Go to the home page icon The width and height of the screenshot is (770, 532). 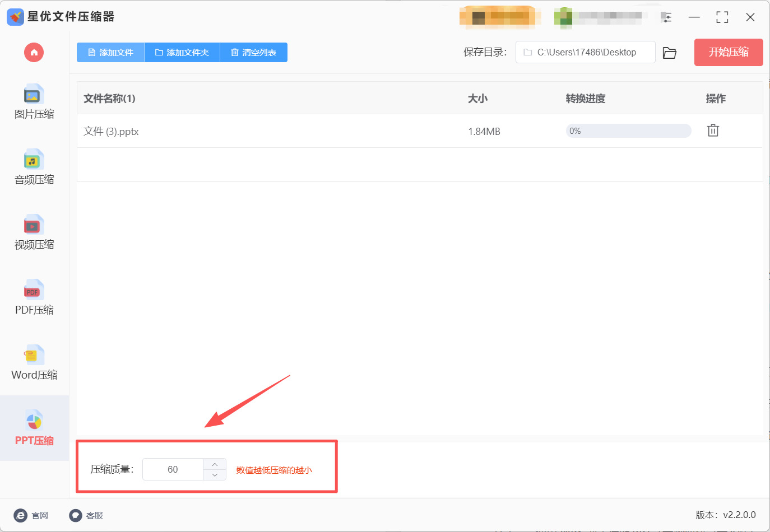34,53
